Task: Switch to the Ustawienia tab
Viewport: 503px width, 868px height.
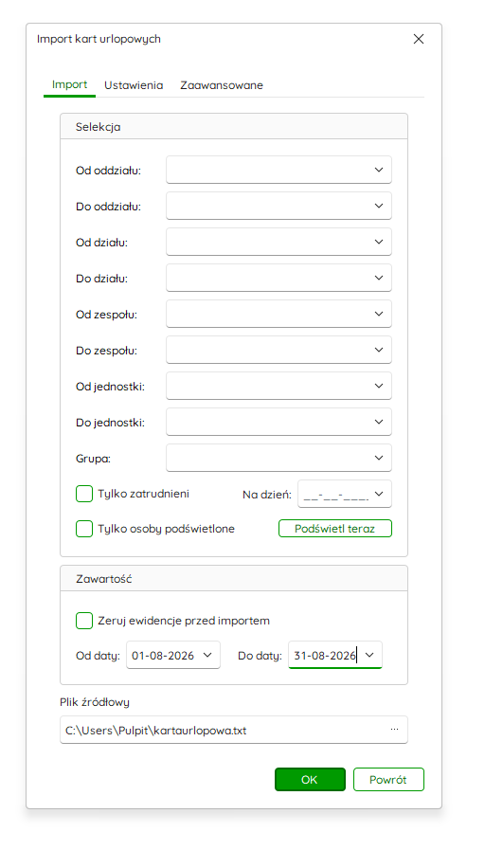Action: click(134, 85)
